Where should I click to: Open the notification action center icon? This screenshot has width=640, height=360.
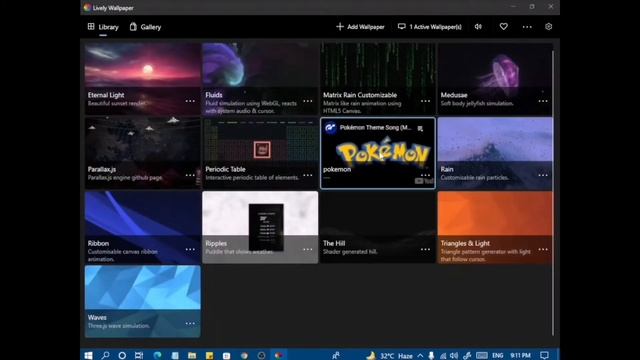click(544, 356)
